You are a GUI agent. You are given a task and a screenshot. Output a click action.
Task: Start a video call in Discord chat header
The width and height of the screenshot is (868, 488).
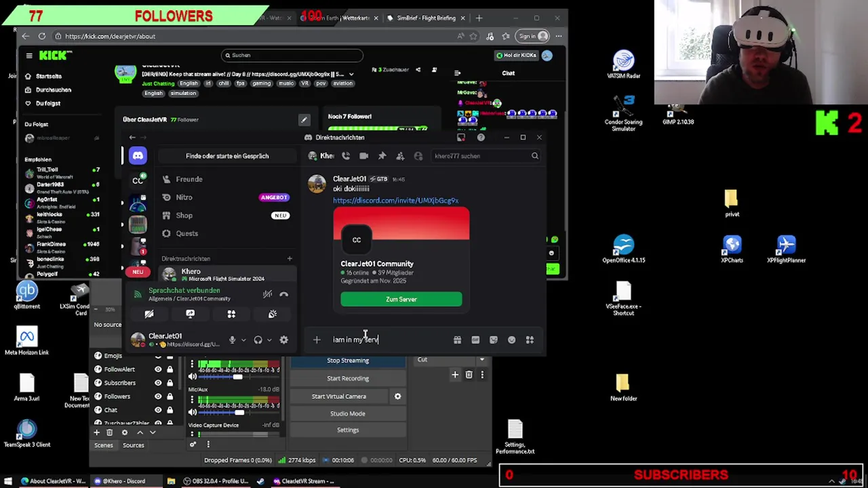[364, 156]
